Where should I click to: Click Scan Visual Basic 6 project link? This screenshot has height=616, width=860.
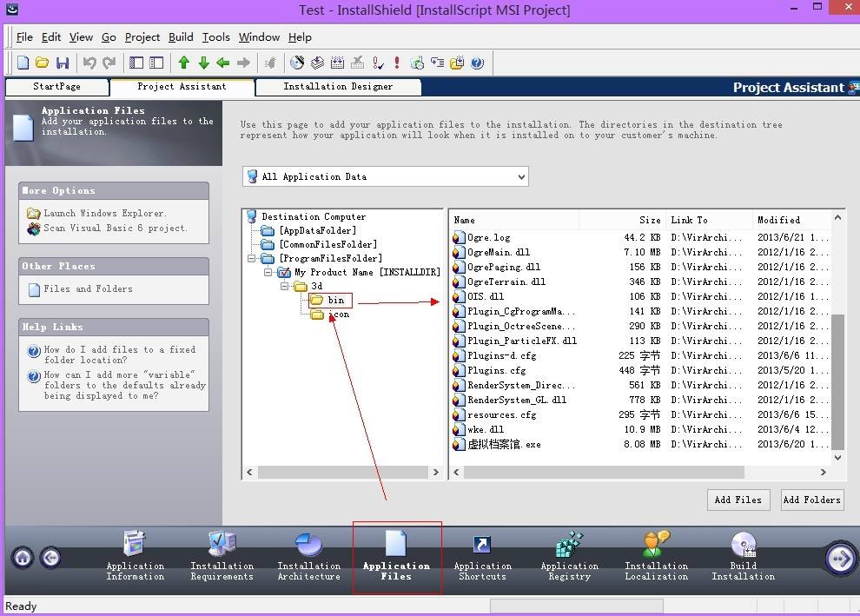click(116, 228)
